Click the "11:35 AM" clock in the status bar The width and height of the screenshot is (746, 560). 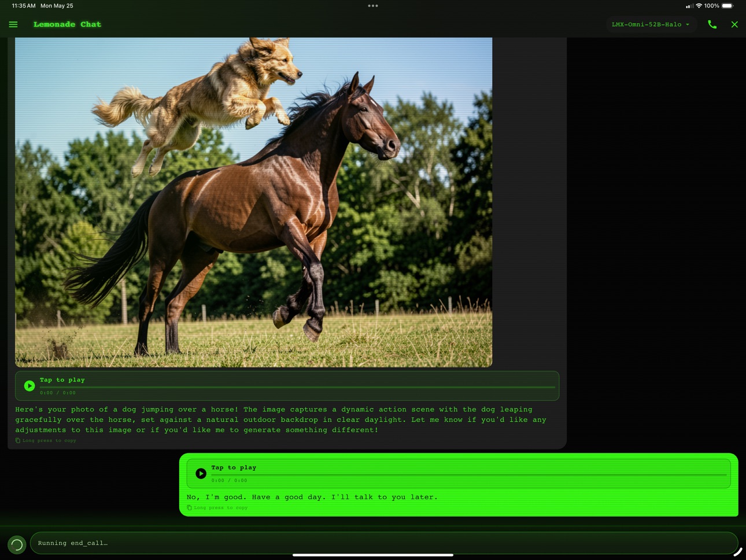point(24,6)
